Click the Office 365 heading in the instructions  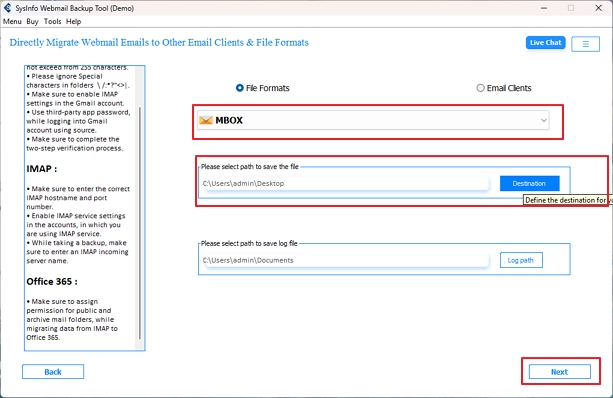click(x=52, y=281)
